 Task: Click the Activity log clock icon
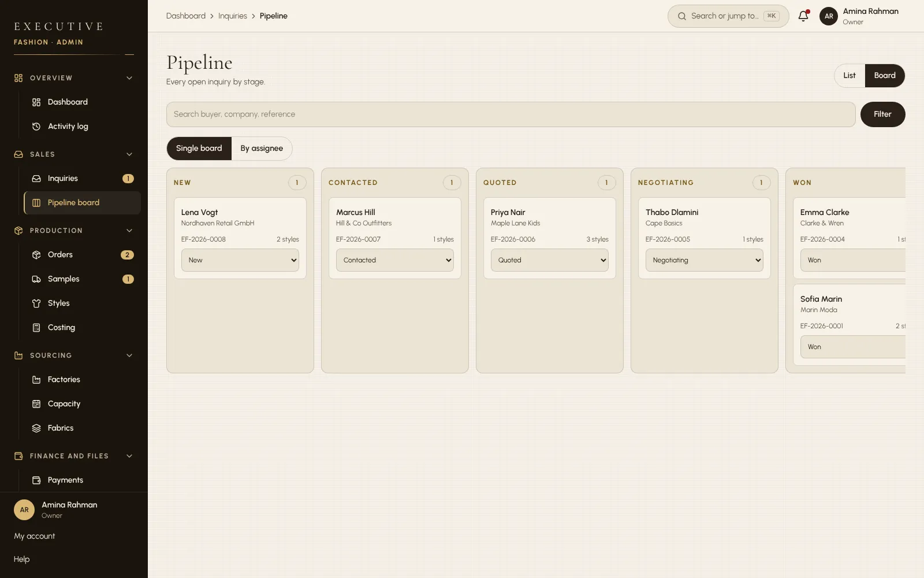coord(36,127)
